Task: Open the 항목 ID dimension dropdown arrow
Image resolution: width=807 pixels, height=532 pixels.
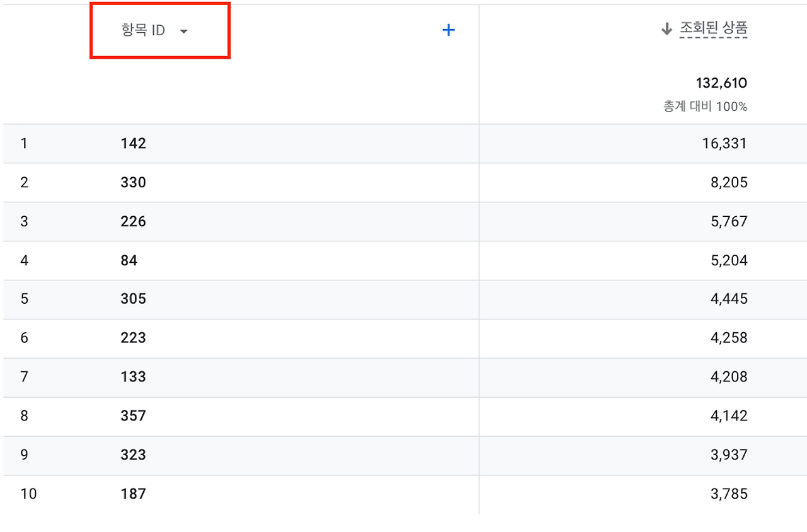Action: pos(183,30)
